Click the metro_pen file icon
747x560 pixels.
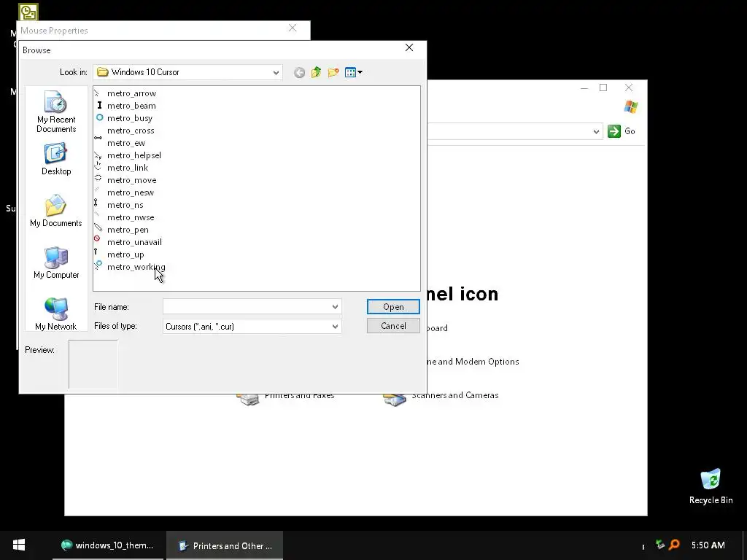[98, 227]
